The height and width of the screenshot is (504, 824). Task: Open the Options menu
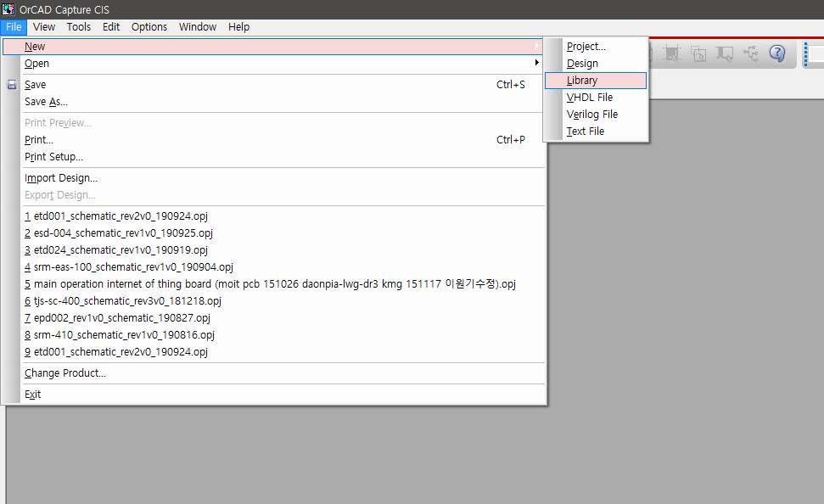point(149,27)
